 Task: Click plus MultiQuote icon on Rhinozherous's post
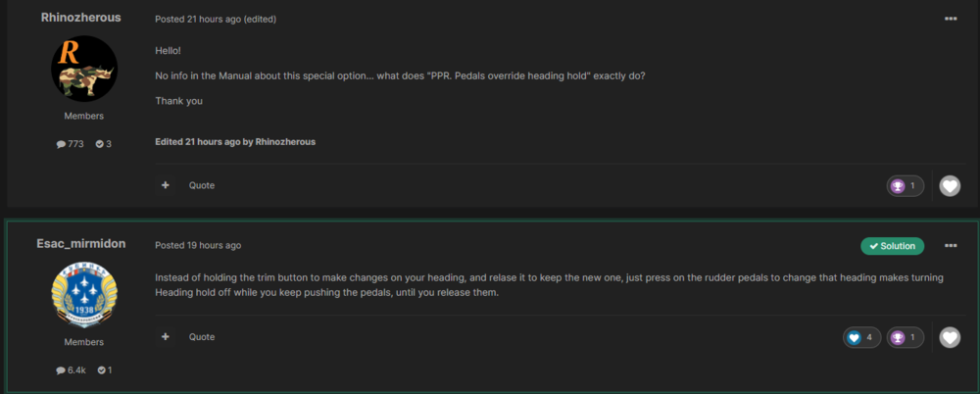(x=166, y=185)
